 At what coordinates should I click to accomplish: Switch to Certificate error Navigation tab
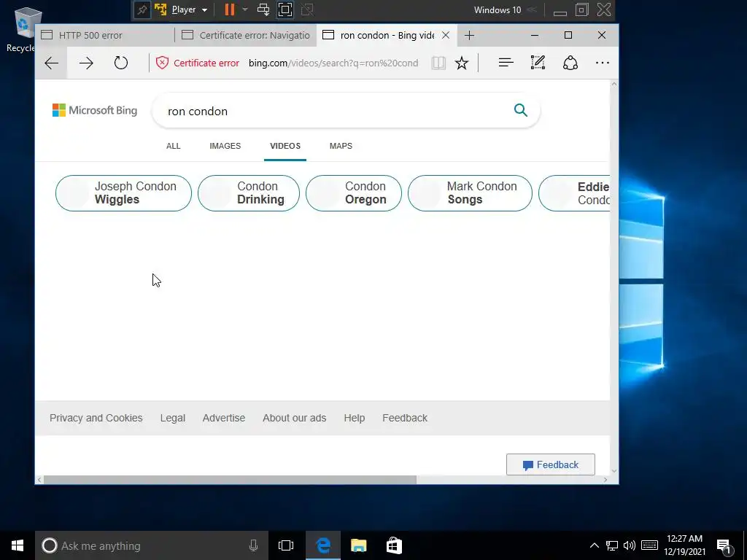pos(246,35)
